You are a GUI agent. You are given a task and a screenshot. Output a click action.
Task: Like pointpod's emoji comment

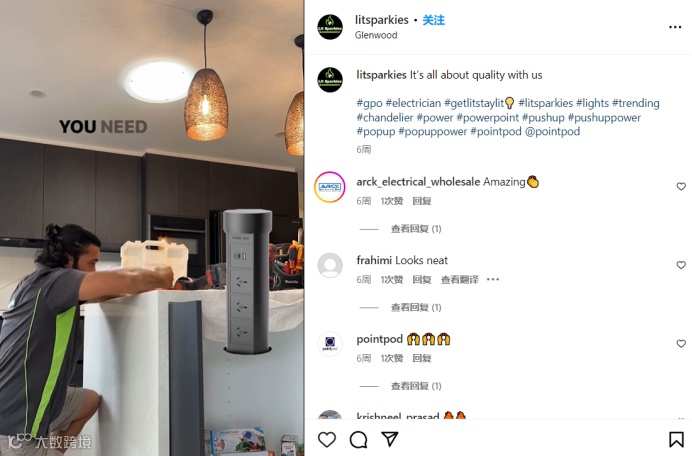681,344
